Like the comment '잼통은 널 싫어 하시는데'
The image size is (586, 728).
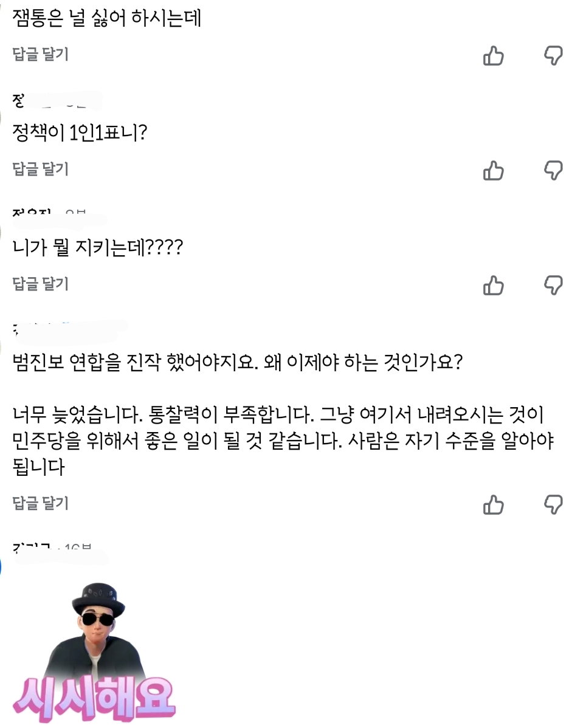pos(493,56)
